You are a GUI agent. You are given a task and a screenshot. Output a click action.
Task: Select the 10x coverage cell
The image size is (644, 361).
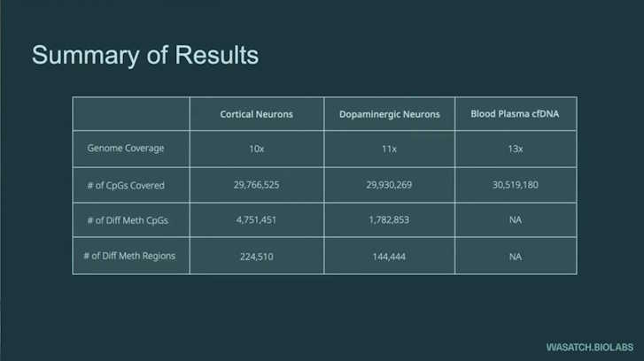[257, 149]
